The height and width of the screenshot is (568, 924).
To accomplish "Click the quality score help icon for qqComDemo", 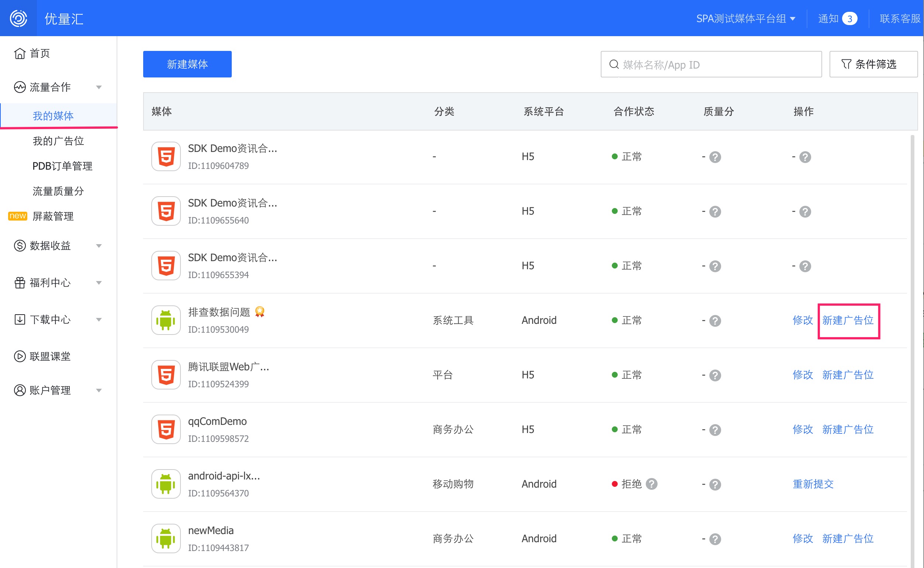I will tap(715, 430).
